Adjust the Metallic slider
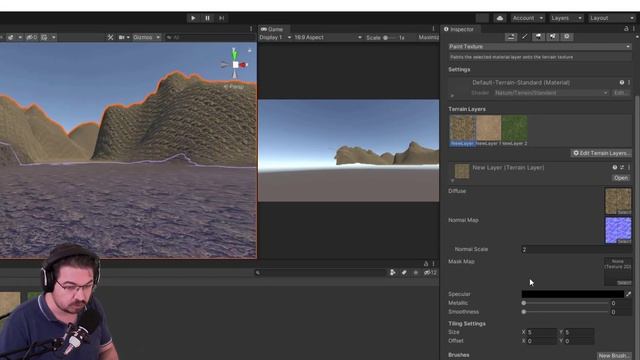Viewport: 640px width, 360px height. coord(565,303)
